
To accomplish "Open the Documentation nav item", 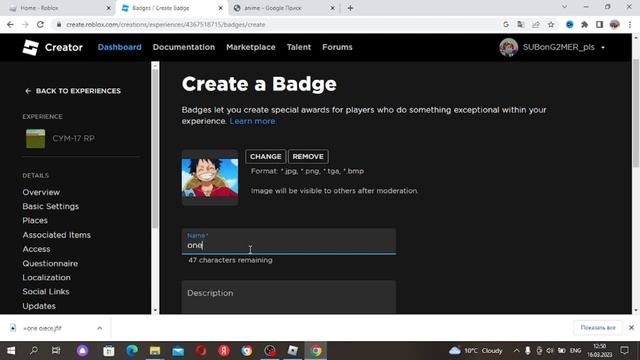I will coord(184,47).
